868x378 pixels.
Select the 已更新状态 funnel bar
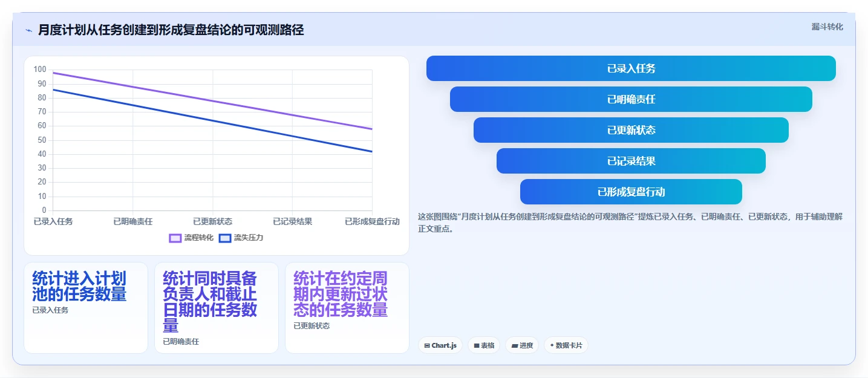pyautogui.click(x=631, y=130)
